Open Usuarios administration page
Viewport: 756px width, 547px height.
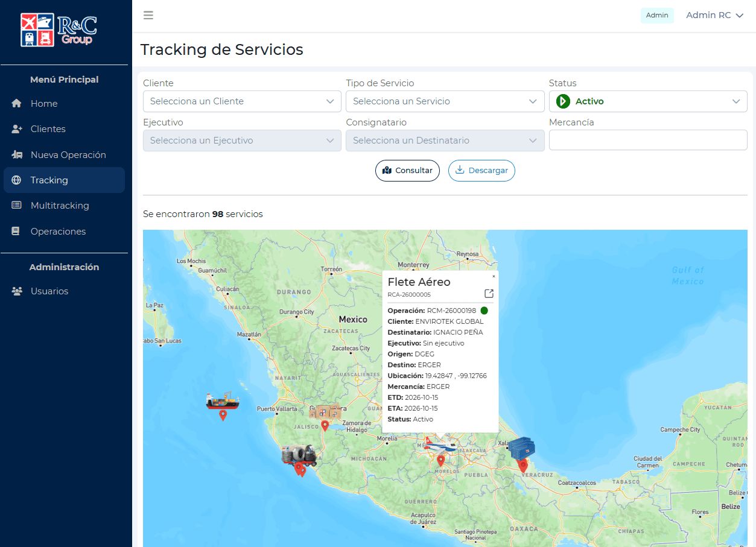64,291
